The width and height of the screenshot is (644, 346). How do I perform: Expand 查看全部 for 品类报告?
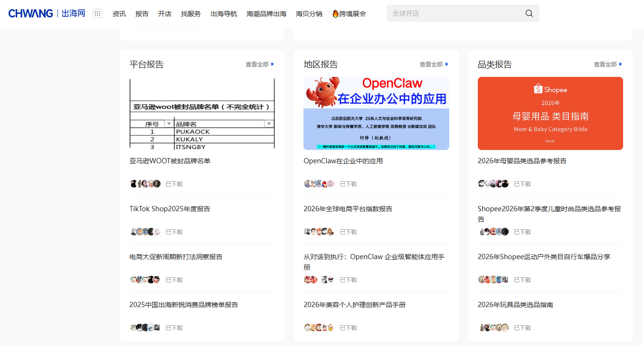(x=607, y=65)
